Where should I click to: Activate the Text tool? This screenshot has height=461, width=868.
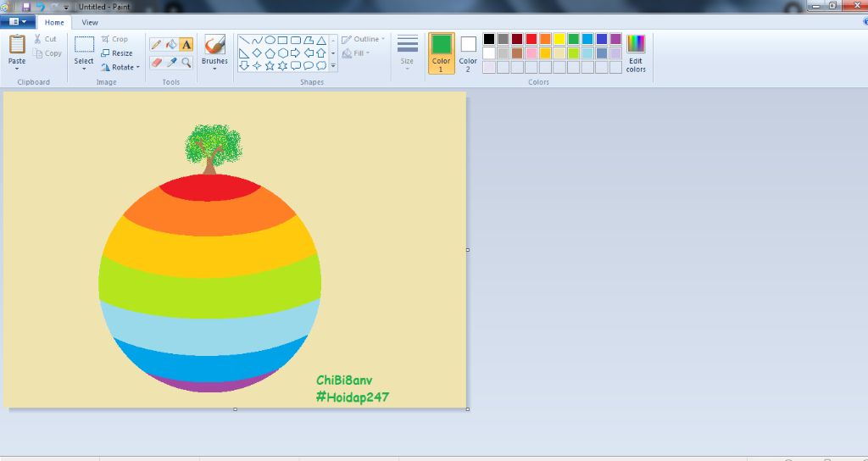pos(186,44)
